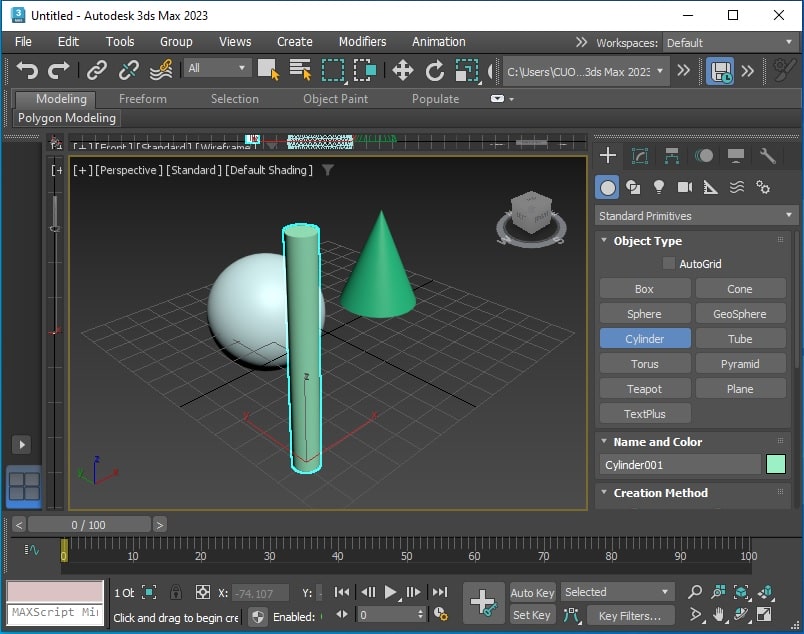
Task: Select the Link objects tool
Action: click(96, 70)
